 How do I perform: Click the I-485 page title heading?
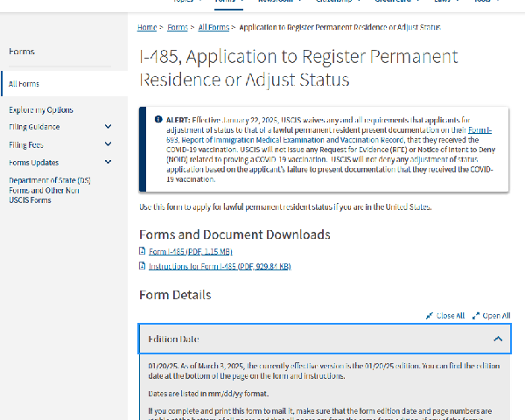298,68
